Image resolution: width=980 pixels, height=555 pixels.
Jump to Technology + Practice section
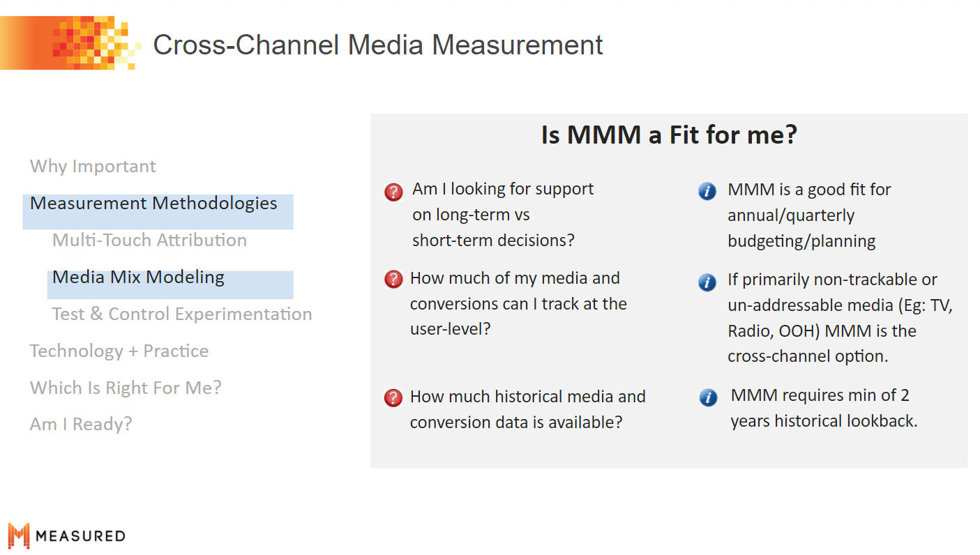coord(119,351)
